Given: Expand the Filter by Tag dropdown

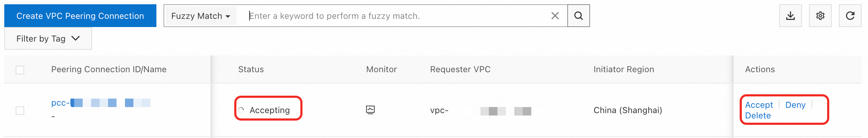Looking at the screenshot, I should pyautogui.click(x=48, y=38).
